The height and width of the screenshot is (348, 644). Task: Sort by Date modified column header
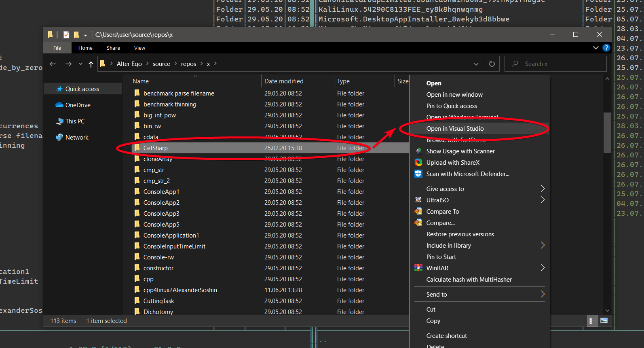coord(284,81)
